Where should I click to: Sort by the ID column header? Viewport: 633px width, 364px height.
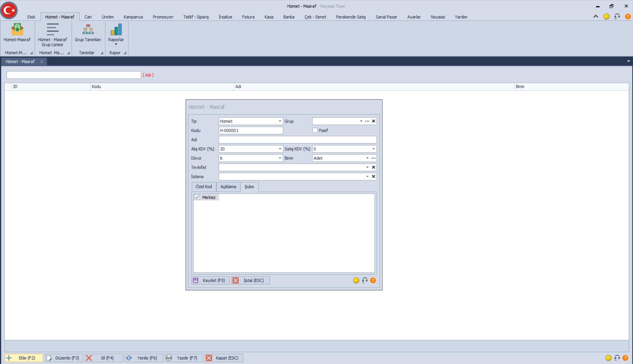click(x=51, y=87)
